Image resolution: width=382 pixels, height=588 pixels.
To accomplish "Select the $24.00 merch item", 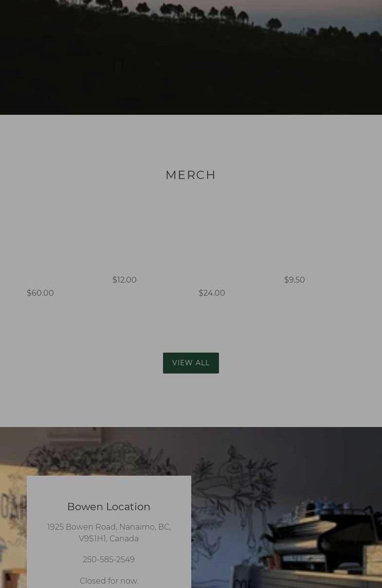I will (212, 293).
